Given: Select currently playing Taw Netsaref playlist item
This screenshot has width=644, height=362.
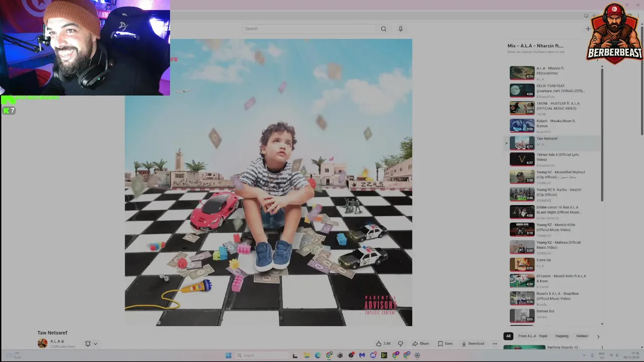Looking at the screenshot, I should tap(553, 143).
